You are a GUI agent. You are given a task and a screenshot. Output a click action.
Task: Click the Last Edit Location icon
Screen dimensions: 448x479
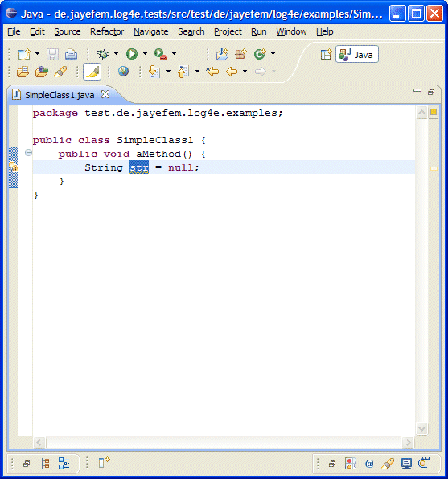click(212, 72)
